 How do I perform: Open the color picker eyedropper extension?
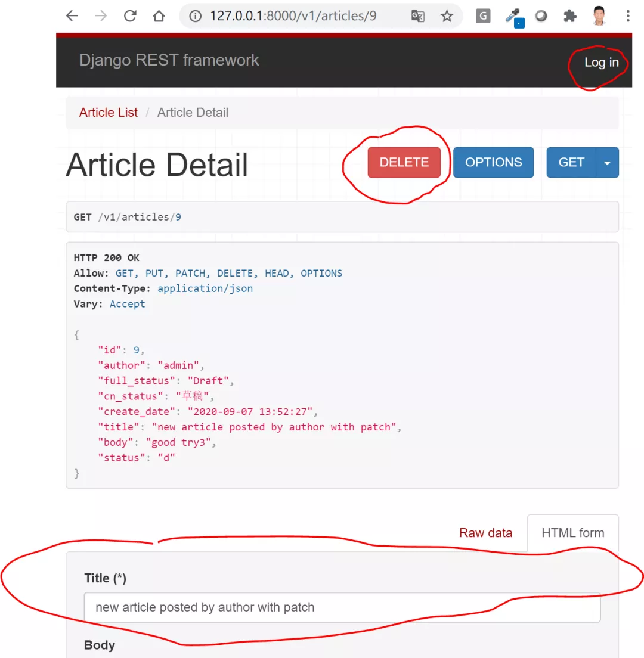point(514,18)
